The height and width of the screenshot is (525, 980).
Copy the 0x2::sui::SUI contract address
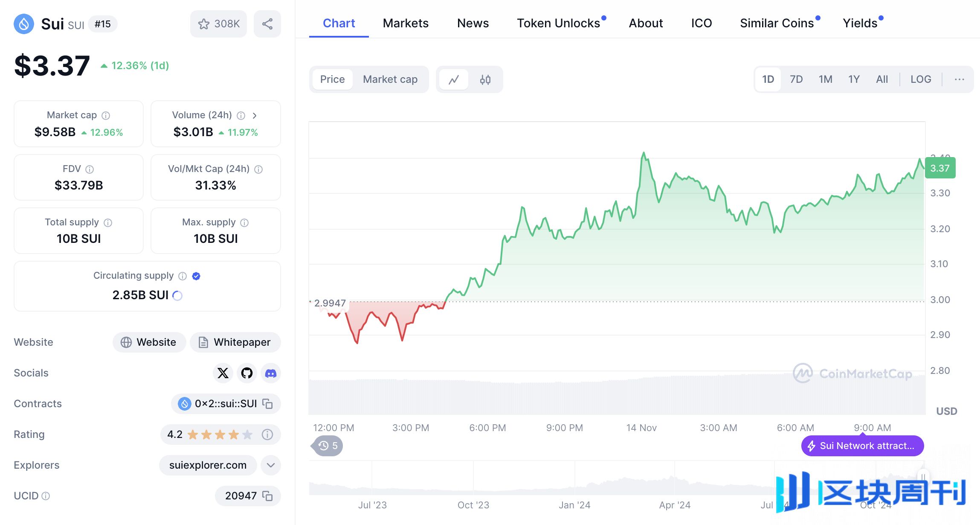click(x=267, y=404)
